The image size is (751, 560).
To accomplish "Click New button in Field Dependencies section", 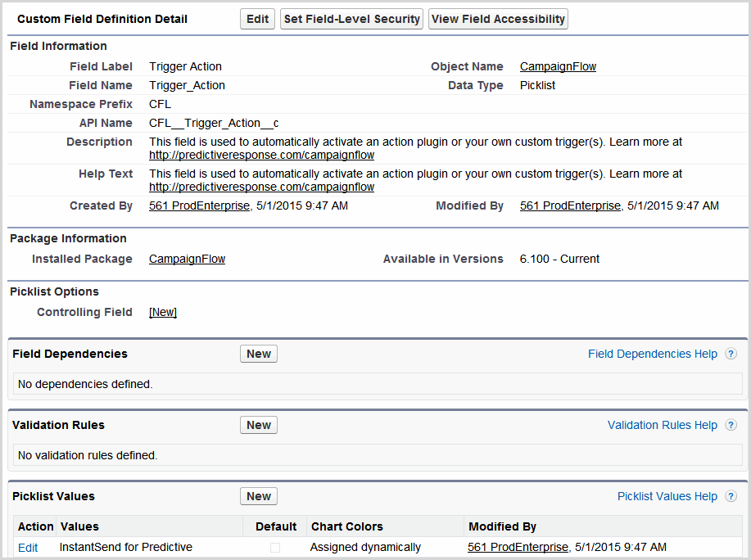I will [259, 354].
